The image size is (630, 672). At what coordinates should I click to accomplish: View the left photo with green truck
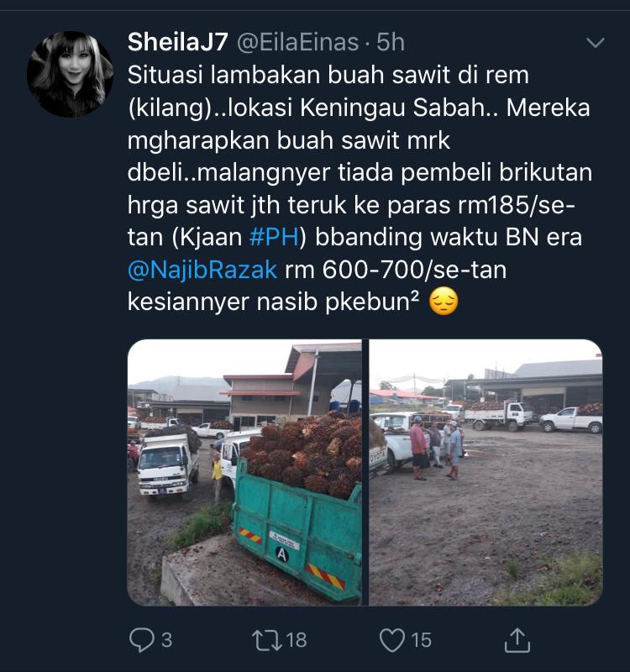click(x=244, y=472)
